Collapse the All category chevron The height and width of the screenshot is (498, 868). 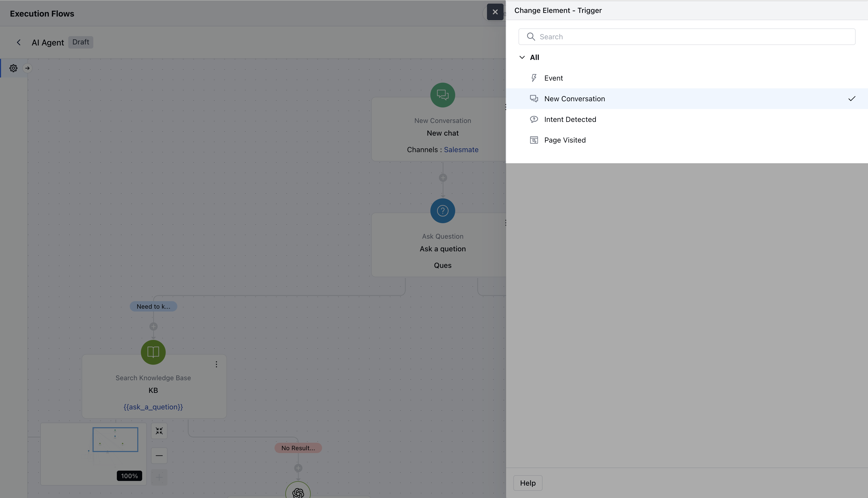[522, 57]
